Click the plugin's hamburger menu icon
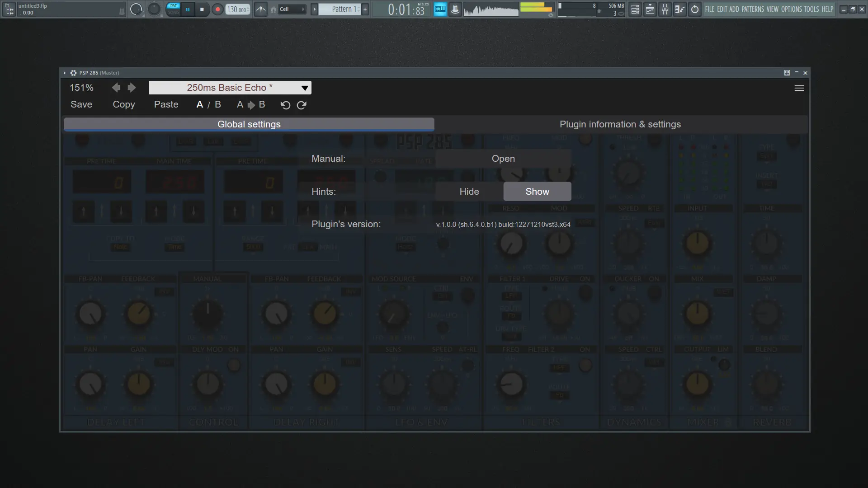 click(799, 88)
